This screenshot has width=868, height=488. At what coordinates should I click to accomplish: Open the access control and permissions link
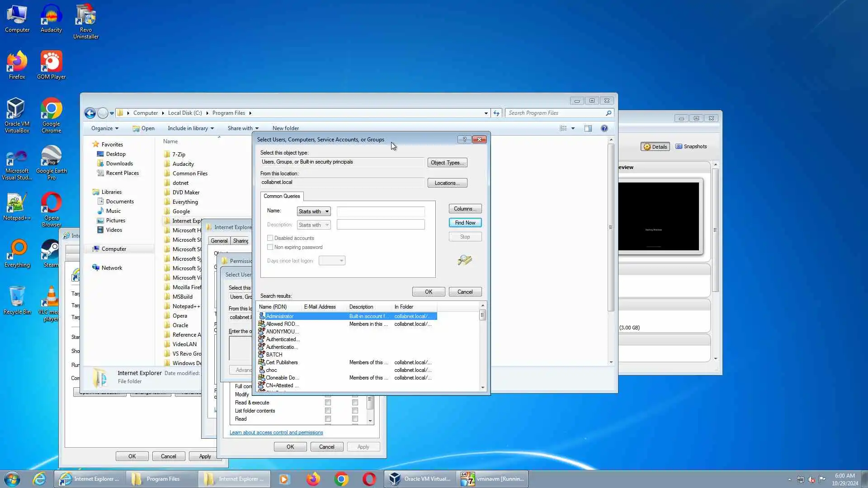tap(276, 432)
